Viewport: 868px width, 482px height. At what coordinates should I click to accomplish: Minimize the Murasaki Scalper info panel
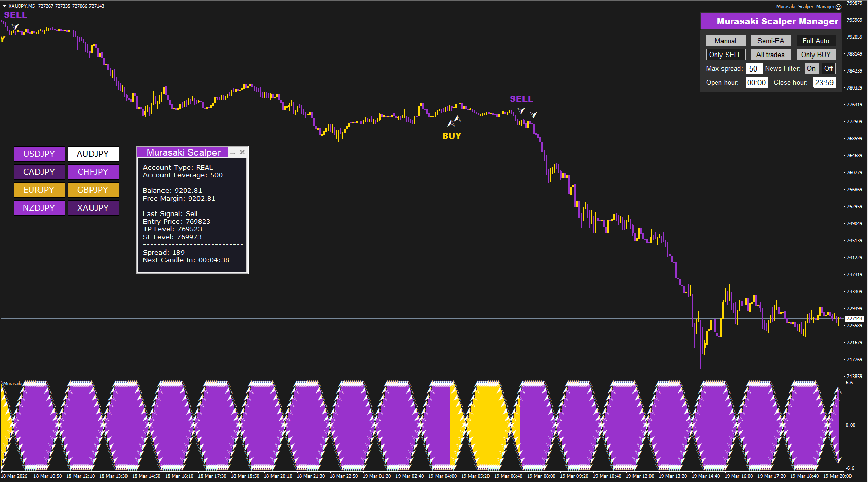coord(232,153)
